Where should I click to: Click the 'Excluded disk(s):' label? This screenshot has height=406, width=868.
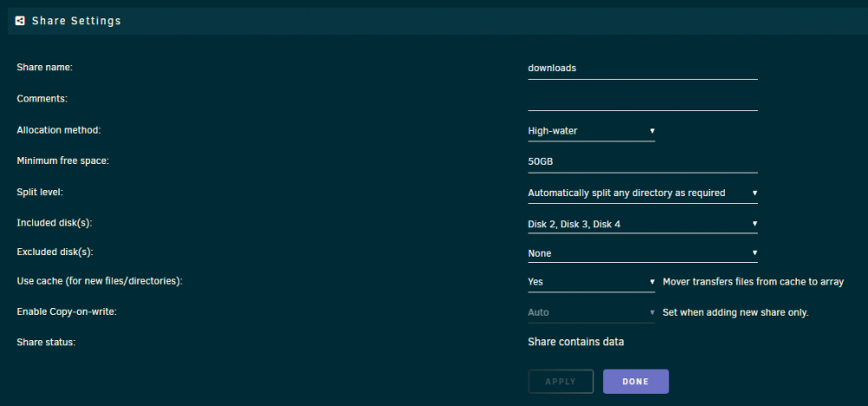pos(55,252)
